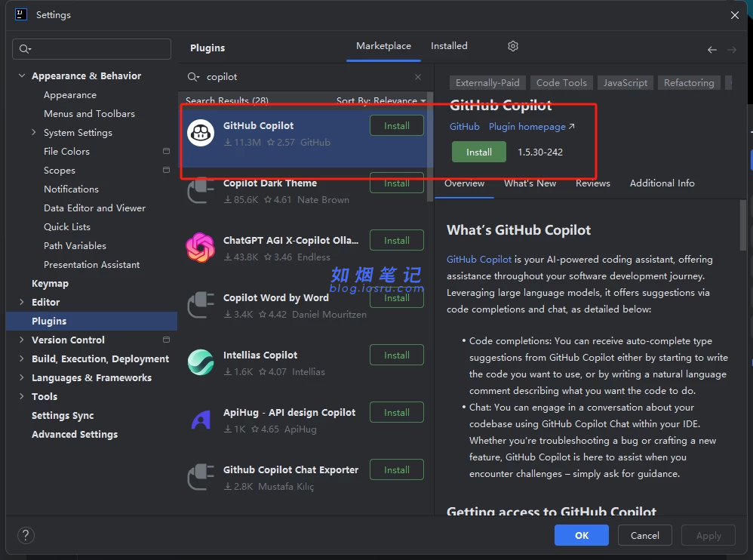Image resolution: width=753 pixels, height=560 pixels.
Task: Click the GitHub Copilot plugin logo
Action: [200, 133]
